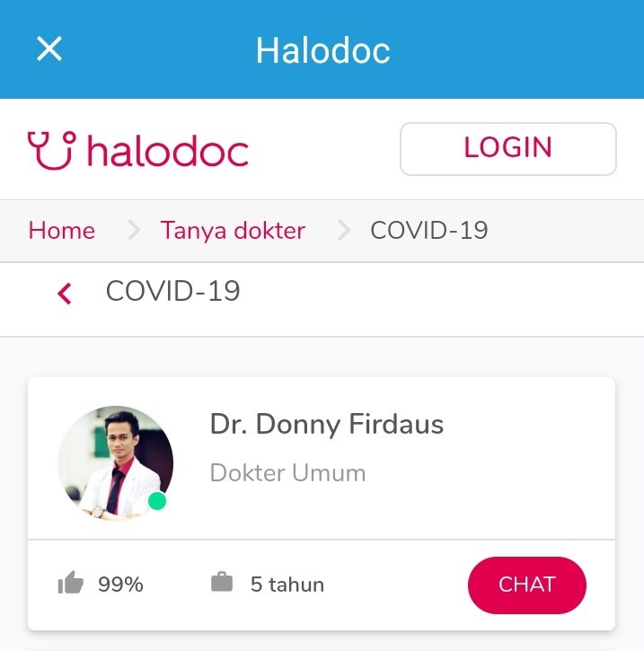The image size is (644, 651).
Task: Go back using the pink left chevron
Action: 65,294
